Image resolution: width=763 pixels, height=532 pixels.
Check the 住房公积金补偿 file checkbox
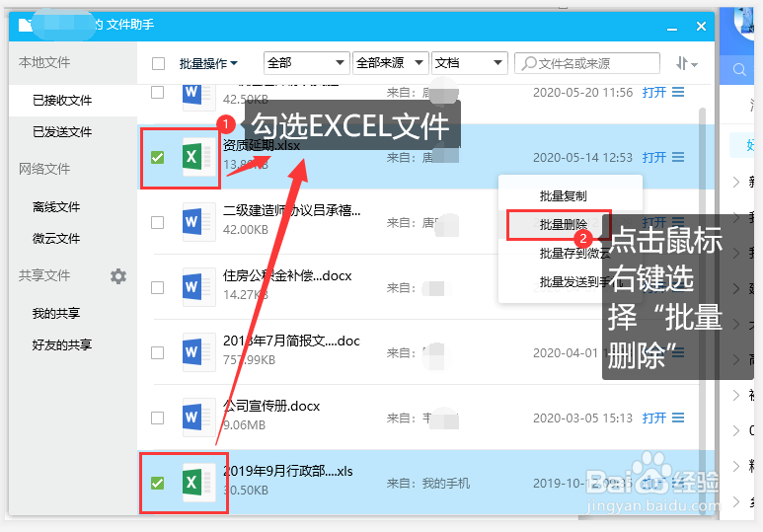157,287
